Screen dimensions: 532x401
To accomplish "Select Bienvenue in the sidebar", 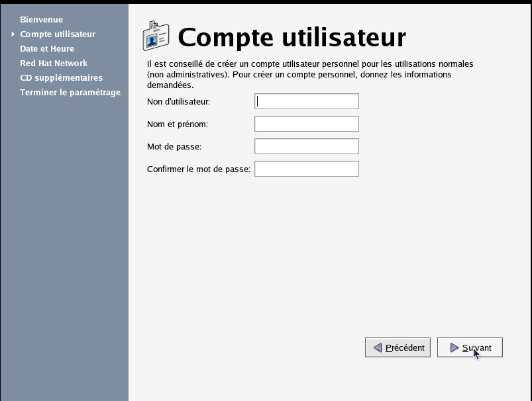I will point(41,20).
